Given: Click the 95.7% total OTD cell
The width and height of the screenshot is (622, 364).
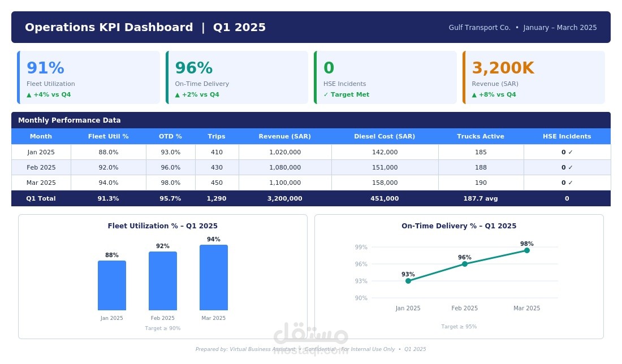Looking at the screenshot, I should pos(170,198).
